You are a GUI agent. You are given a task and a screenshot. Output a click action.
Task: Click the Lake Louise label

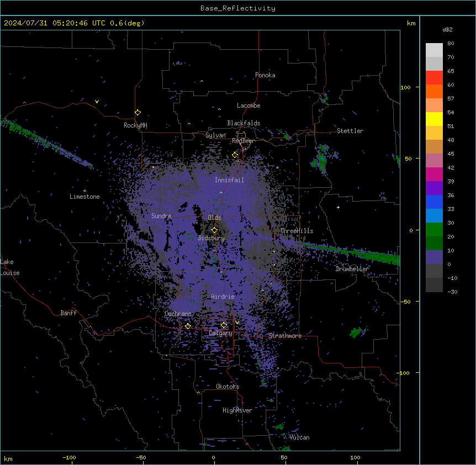tap(10, 267)
